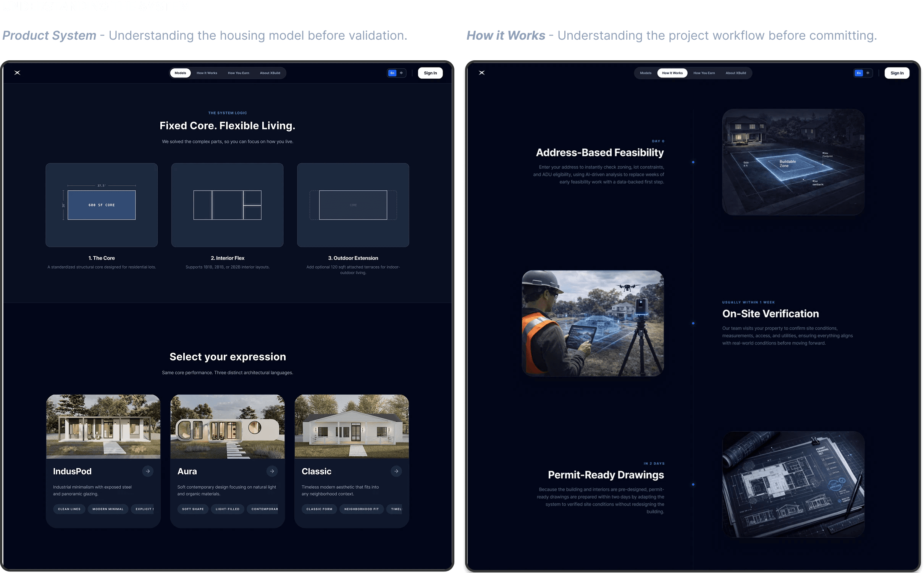Open How It Works tab on left page
The height and width of the screenshot is (573, 924).
coord(207,73)
